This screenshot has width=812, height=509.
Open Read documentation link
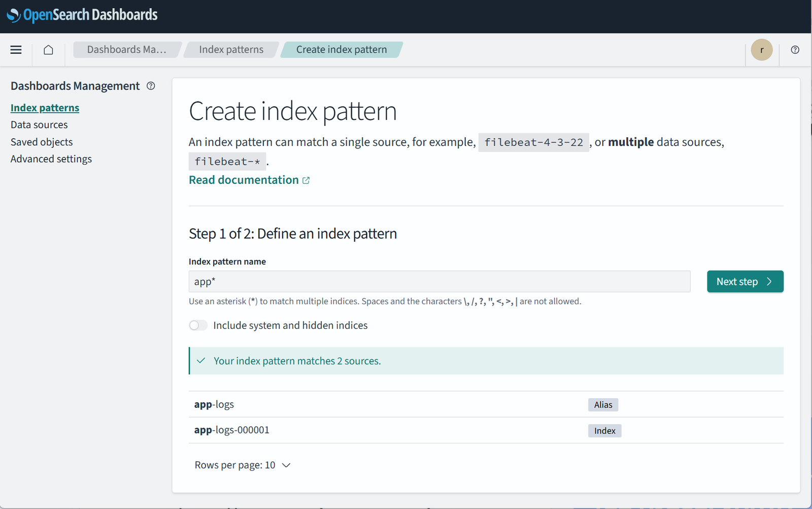pyautogui.click(x=244, y=180)
